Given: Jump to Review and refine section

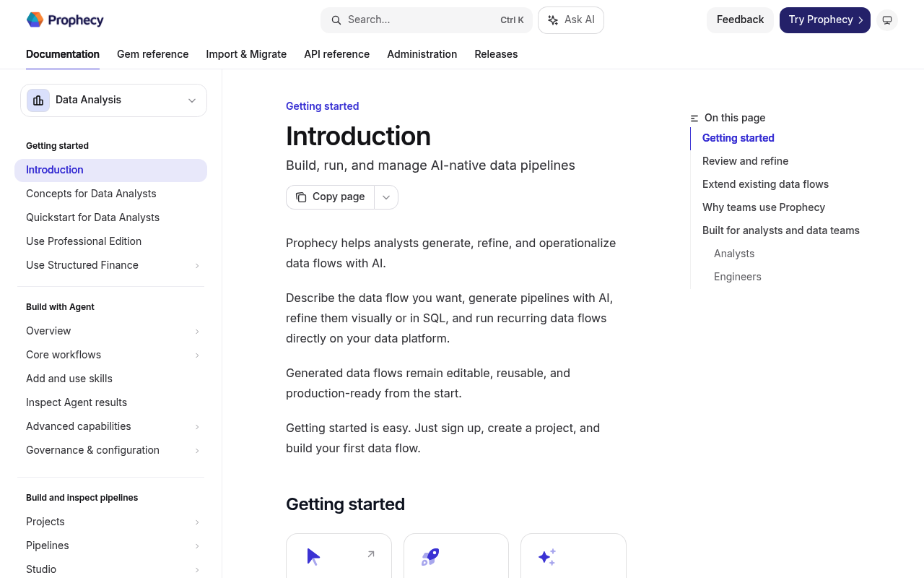Looking at the screenshot, I should point(746,161).
